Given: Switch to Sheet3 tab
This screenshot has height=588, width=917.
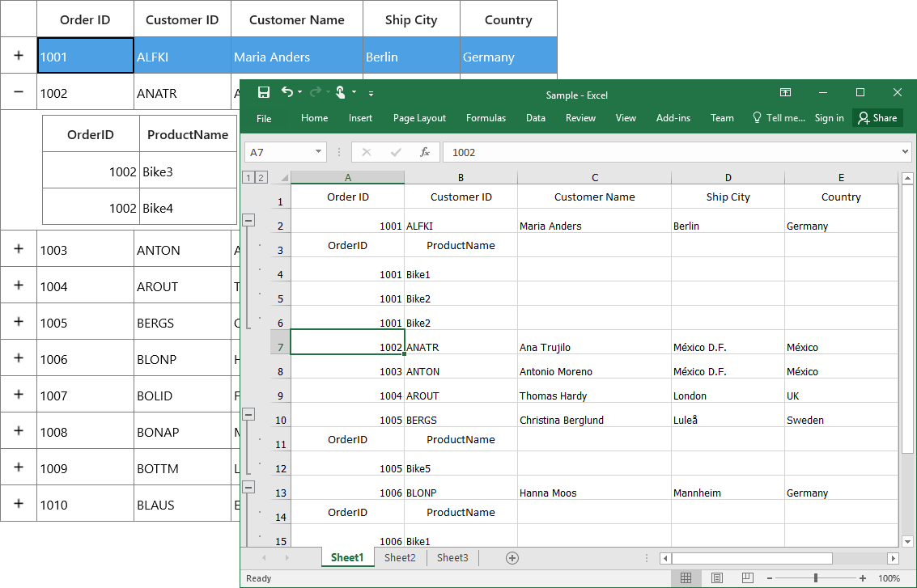Looking at the screenshot, I should (452, 557).
